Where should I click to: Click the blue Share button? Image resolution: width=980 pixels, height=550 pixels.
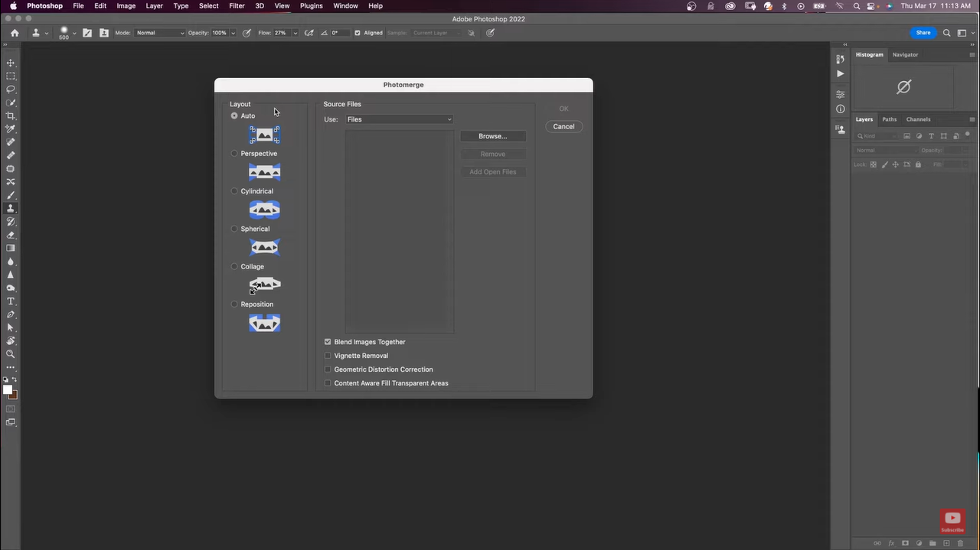[923, 33]
